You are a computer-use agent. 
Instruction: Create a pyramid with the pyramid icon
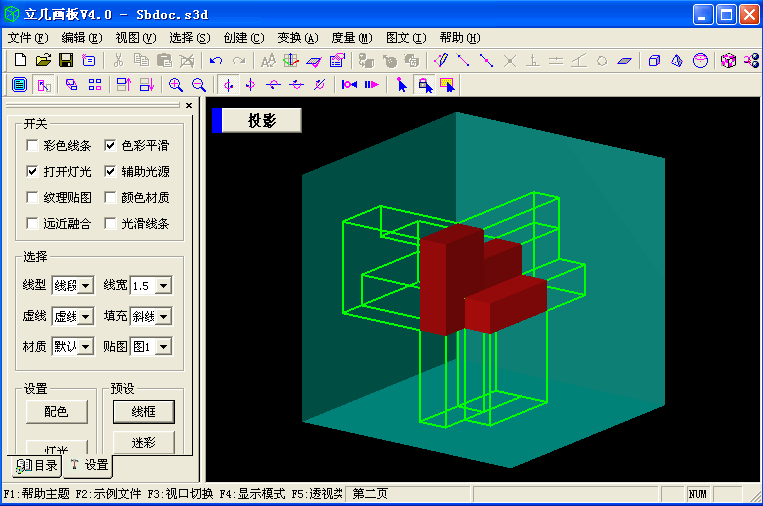(677, 61)
